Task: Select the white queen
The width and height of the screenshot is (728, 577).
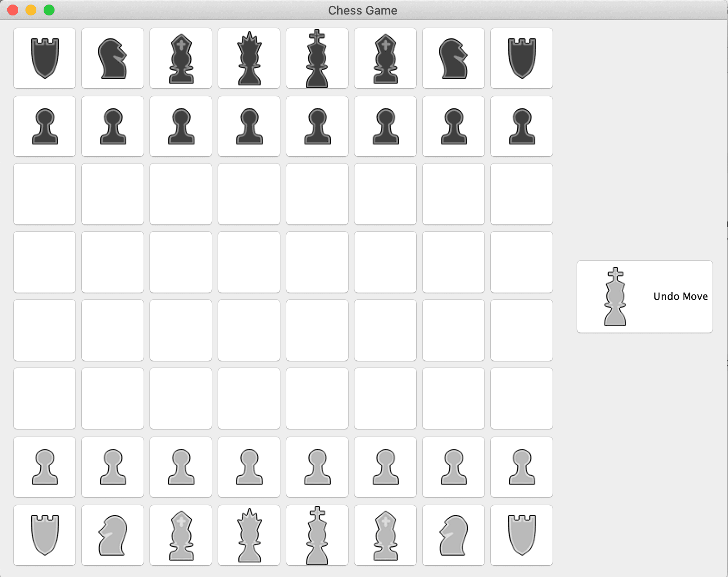Action: click(x=249, y=535)
